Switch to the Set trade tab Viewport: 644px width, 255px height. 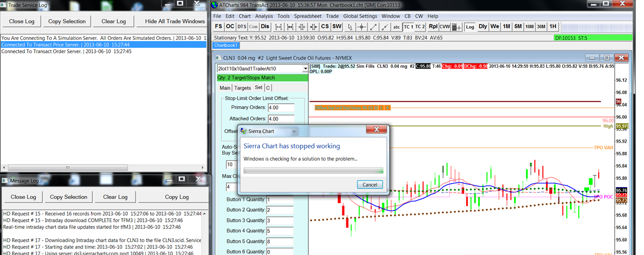(x=259, y=87)
